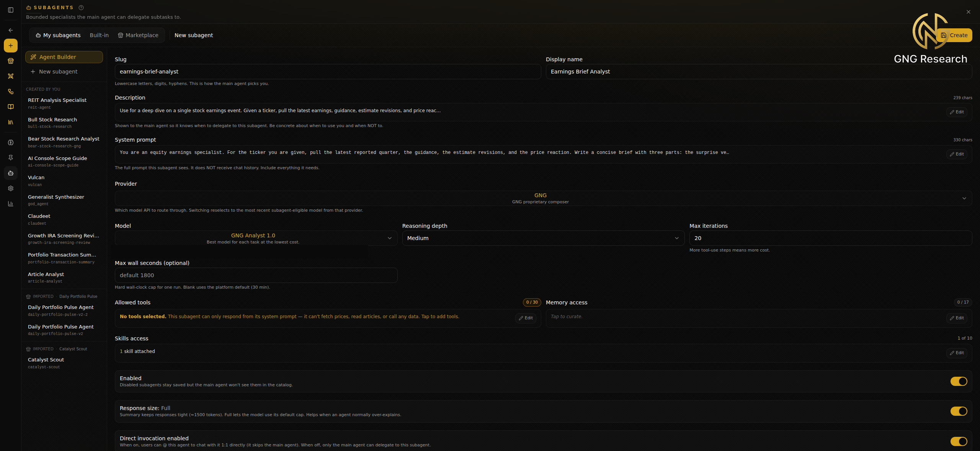The width and height of the screenshot is (980, 451).
Task: Click the yellow plus icon in the left rail
Action: [11, 46]
